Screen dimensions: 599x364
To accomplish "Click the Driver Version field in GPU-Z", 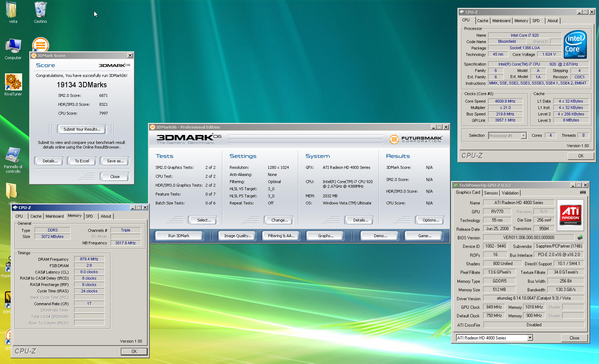I will click(x=534, y=298).
